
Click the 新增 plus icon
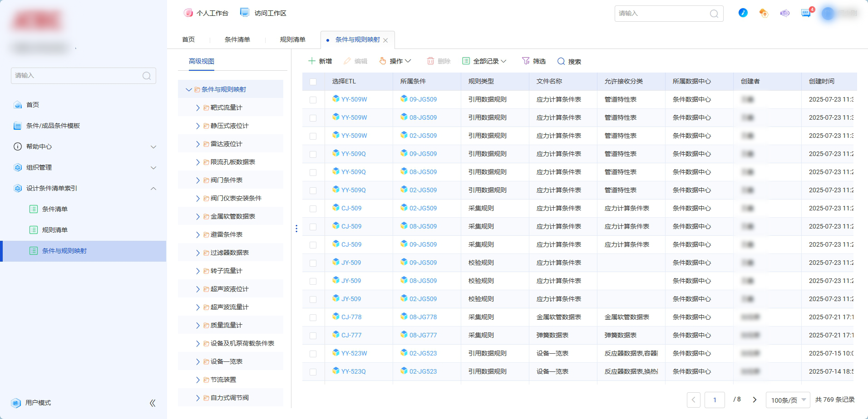(312, 61)
